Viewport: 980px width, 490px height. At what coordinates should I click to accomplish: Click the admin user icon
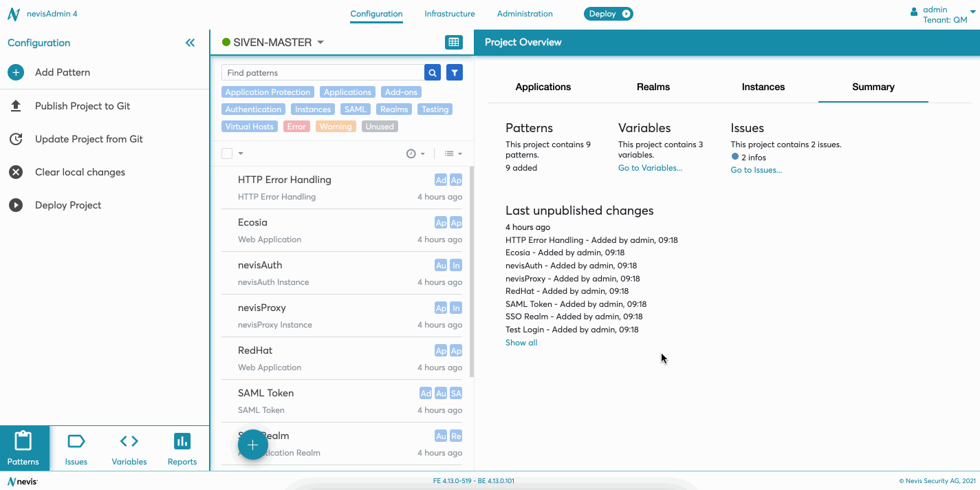click(914, 12)
